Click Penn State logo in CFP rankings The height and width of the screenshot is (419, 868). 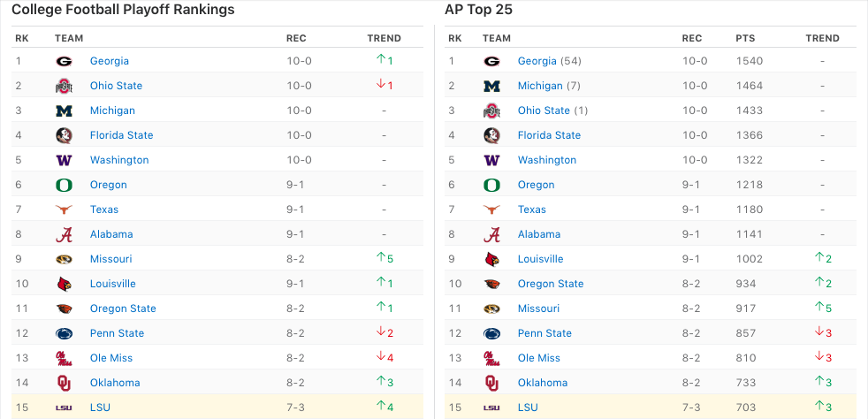64,333
